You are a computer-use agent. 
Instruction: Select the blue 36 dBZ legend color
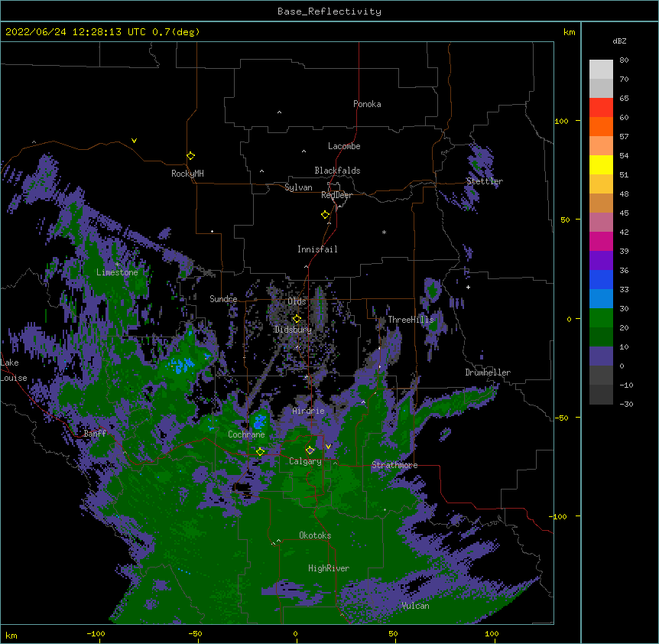point(601,279)
